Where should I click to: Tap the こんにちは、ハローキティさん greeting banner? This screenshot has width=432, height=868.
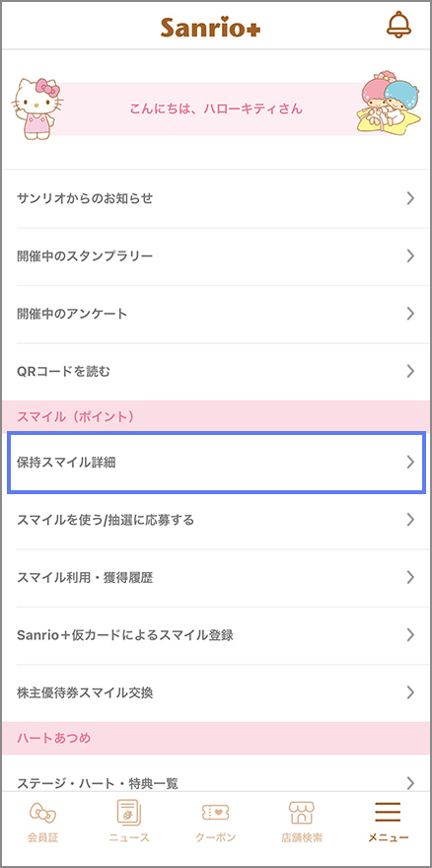(216, 109)
